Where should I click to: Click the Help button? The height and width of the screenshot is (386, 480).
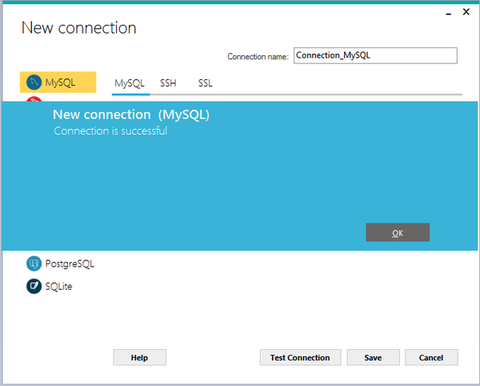[140, 357]
